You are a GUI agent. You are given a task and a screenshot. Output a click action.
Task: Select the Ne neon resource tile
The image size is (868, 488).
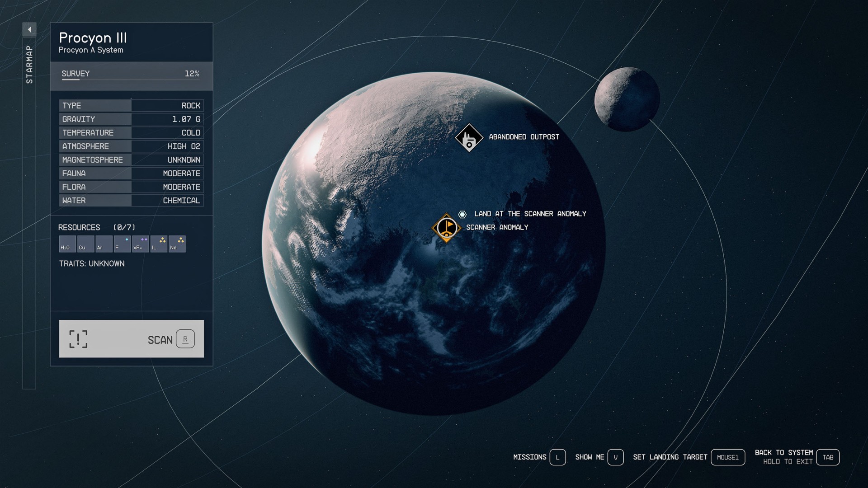tap(177, 244)
